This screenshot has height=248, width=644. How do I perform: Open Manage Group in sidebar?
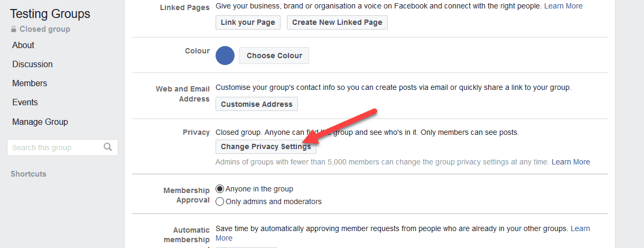40,122
